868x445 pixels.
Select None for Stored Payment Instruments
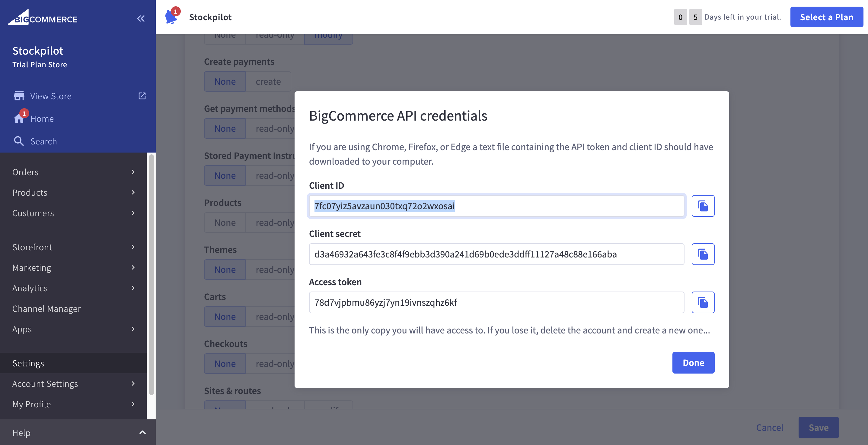(x=225, y=175)
